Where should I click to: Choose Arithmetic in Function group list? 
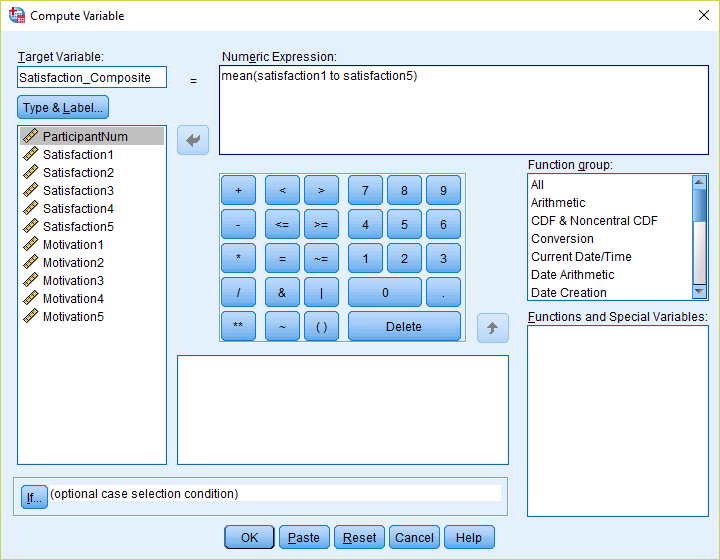558,203
